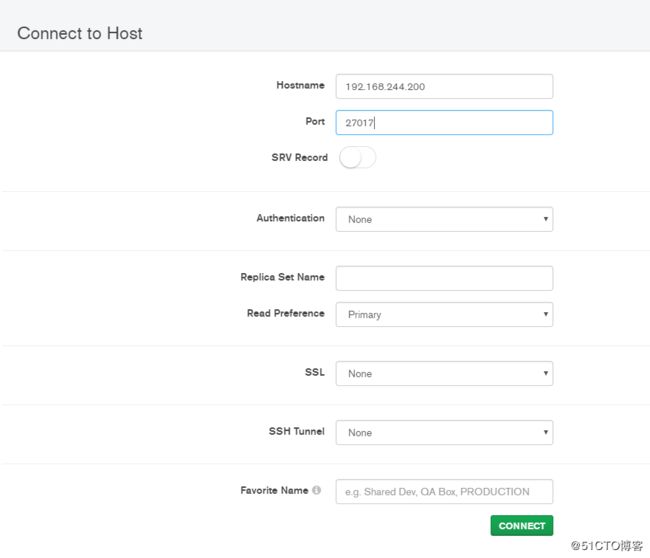Open the Authentication dropdown
Image resolution: width=650 pixels, height=558 pixels.
(444, 219)
